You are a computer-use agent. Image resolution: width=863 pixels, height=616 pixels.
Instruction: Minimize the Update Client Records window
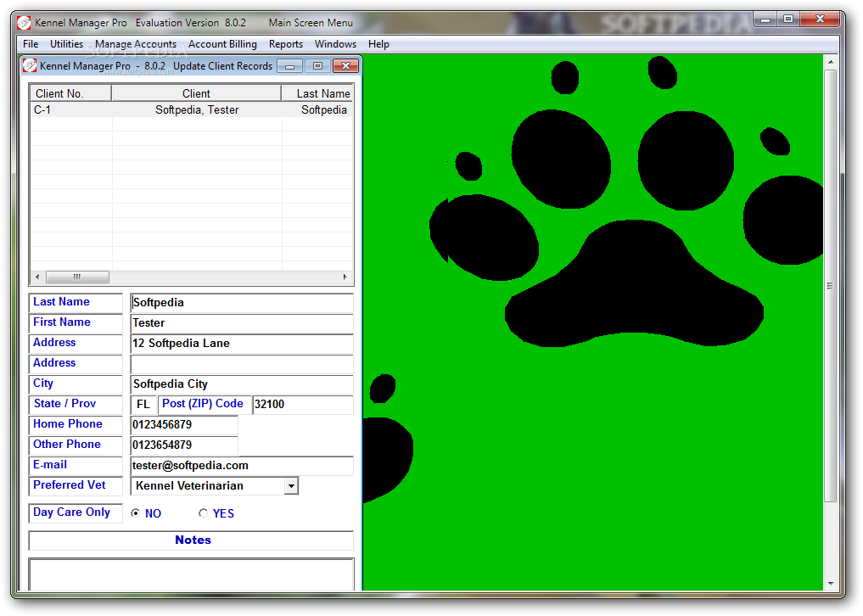pos(289,66)
